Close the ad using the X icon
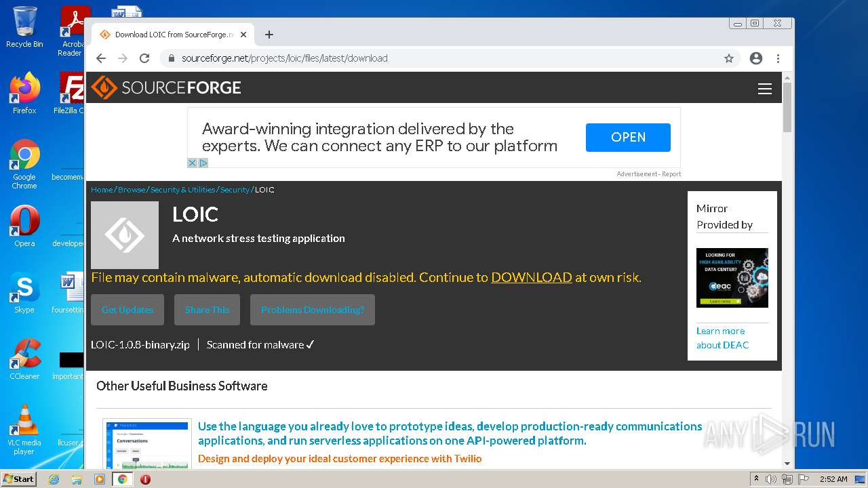This screenshot has height=488, width=868. click(x=192, y=163)
